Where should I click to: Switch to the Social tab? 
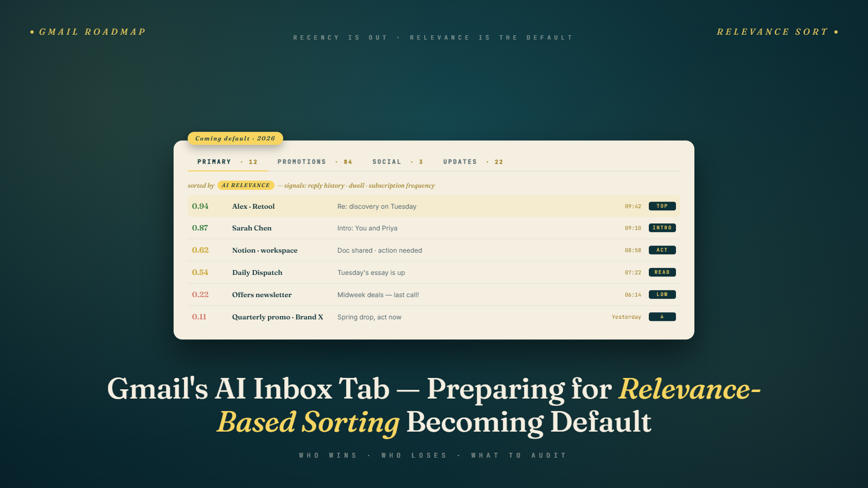click(x=398, y=162)
